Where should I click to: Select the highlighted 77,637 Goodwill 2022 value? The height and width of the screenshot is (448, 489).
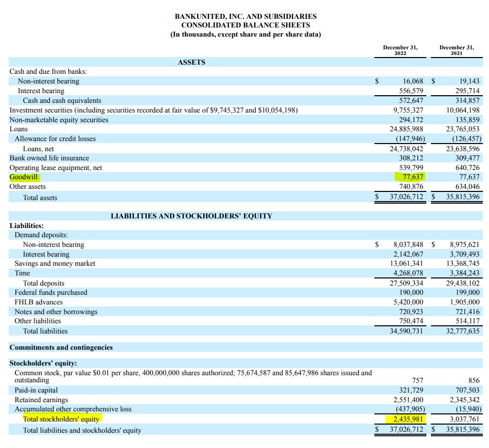[413, 177]
